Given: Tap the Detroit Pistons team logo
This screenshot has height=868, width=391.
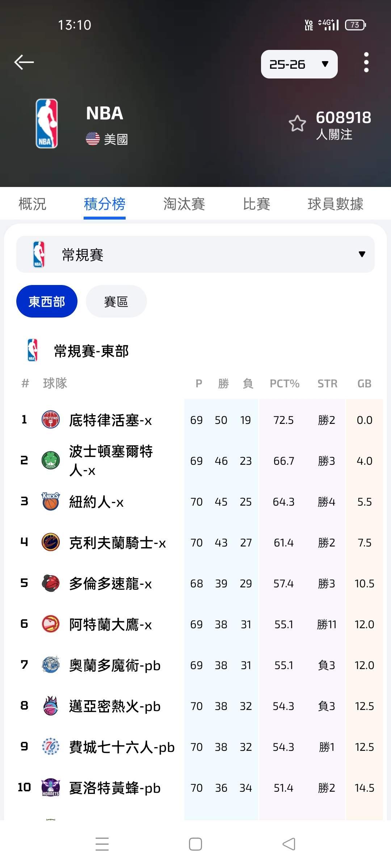Looking at the screenshot, I should [x=51, y=420].
